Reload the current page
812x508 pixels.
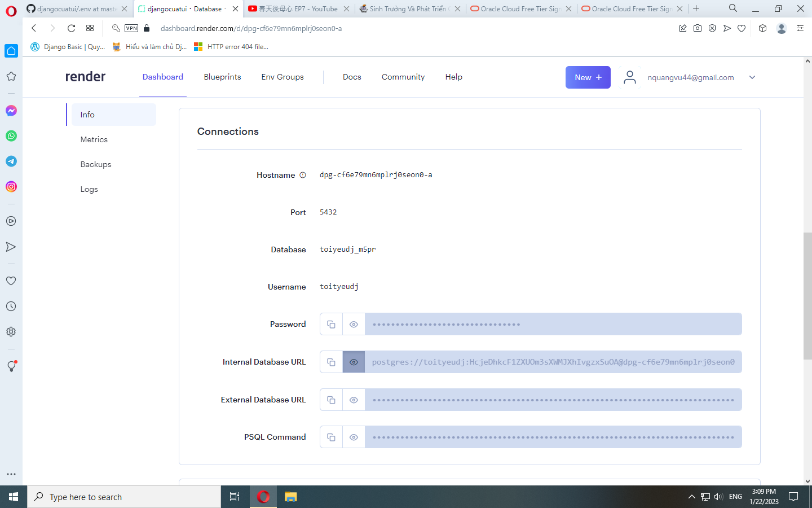71,28
